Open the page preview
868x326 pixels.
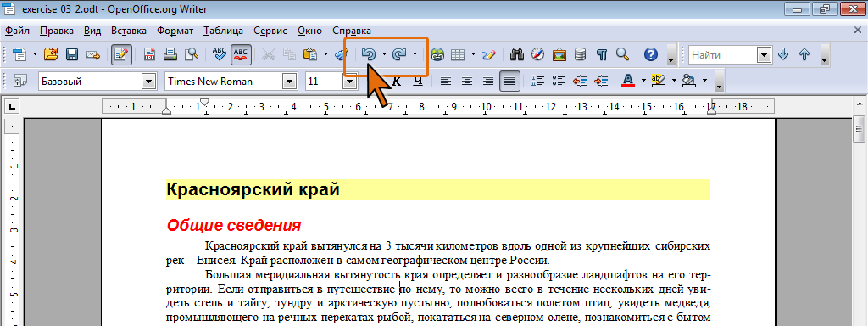click(x=192, y=54)
